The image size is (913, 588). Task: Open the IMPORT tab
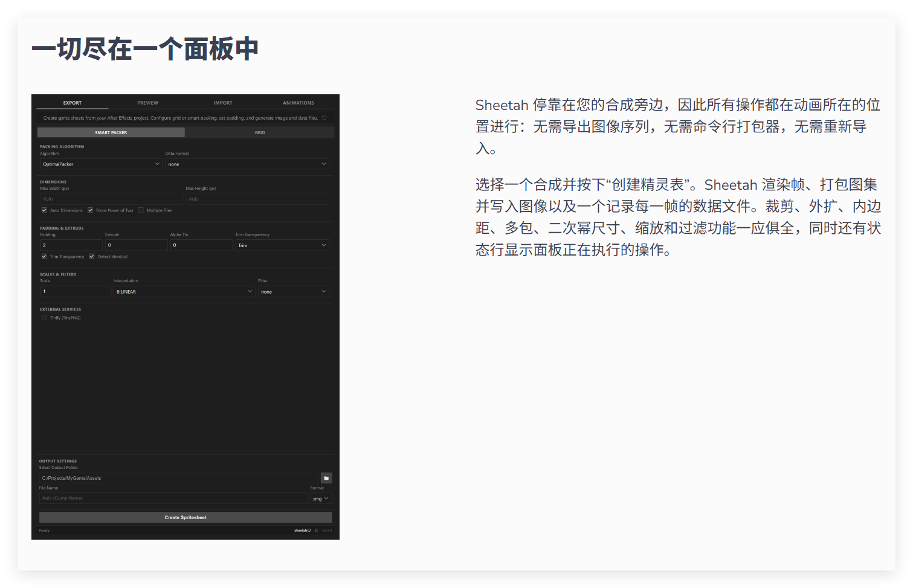pos(223,103)
